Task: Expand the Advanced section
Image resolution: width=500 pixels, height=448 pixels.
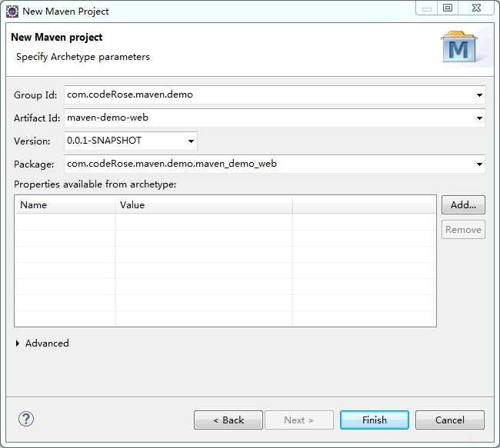Action: pyautogui.click(x=18, y=343)
